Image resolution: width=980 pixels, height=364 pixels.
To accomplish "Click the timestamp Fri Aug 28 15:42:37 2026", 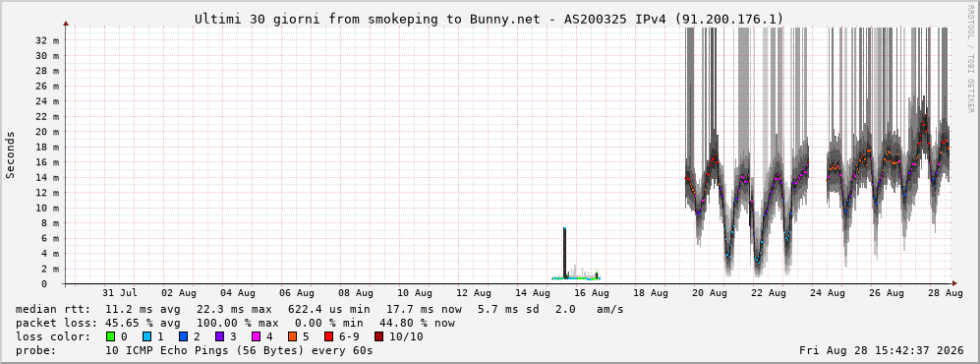I will click(882, 350).
